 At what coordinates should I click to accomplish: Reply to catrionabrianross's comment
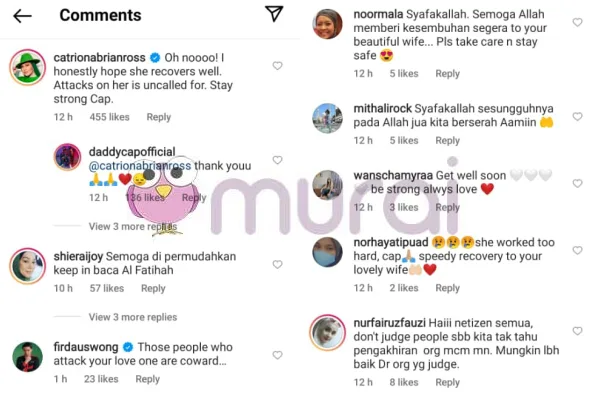[x=159, y=117]
